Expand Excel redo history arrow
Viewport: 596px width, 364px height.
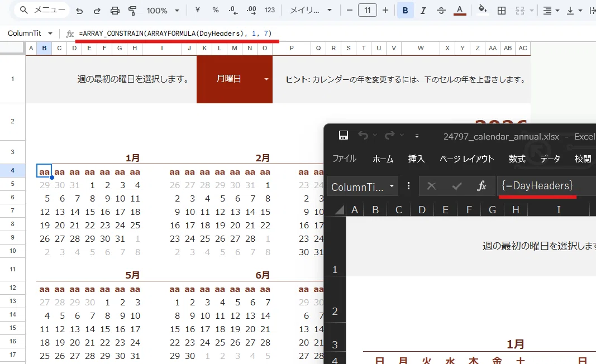402,135
